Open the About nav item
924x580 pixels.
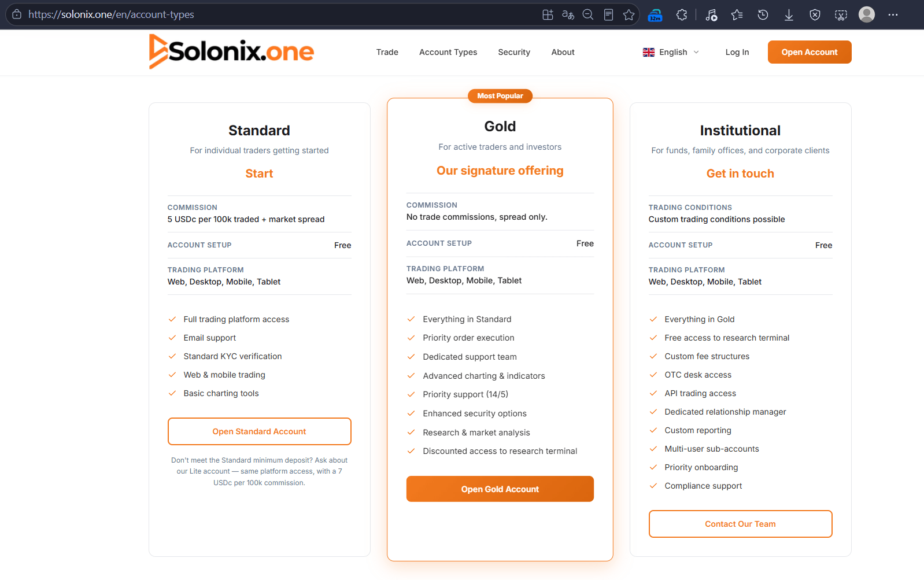pyautogui.click(x=563, y=52)
